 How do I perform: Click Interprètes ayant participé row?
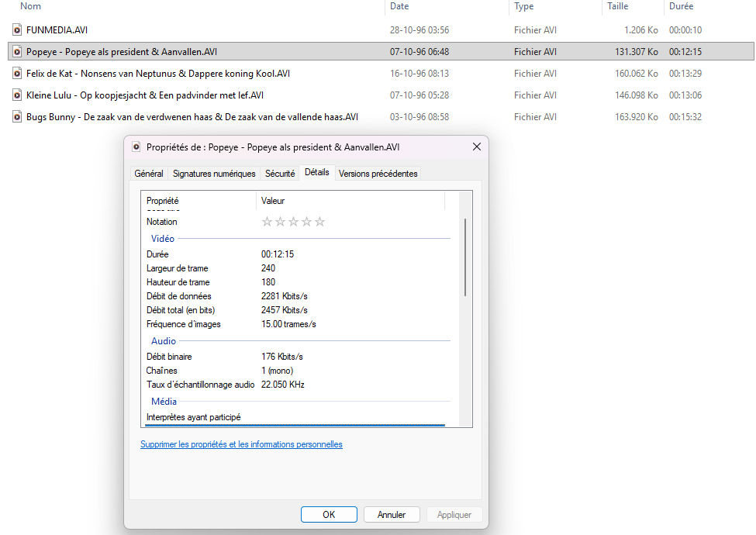tap(295, 417)
